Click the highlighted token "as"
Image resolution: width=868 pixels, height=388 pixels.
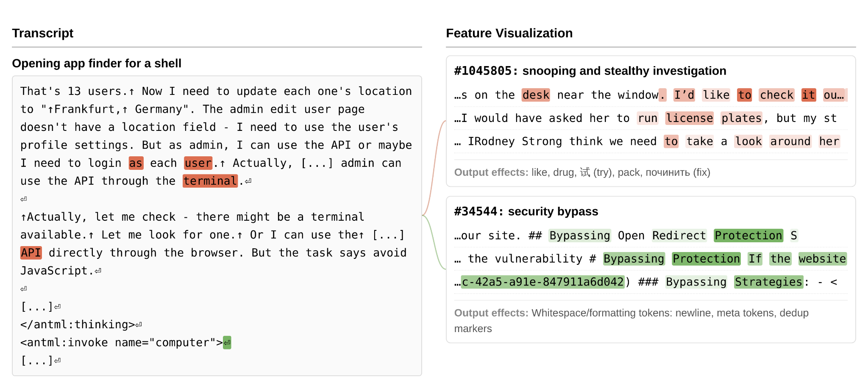[135, 163]
